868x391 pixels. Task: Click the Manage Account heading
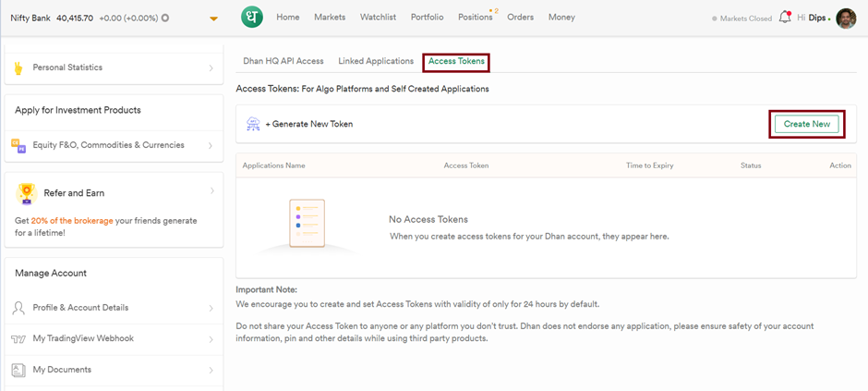click(x=51, y=273)
